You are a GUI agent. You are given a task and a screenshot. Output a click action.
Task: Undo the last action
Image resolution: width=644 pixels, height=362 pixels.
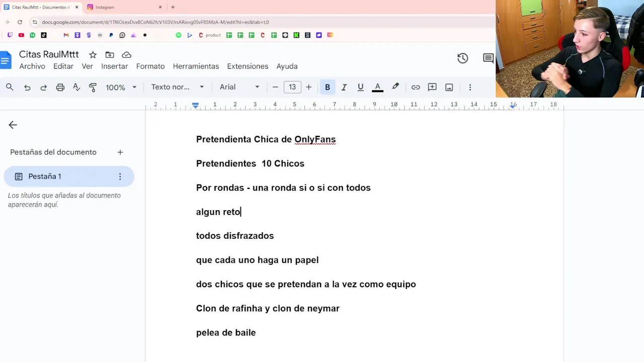coord(27,87)
